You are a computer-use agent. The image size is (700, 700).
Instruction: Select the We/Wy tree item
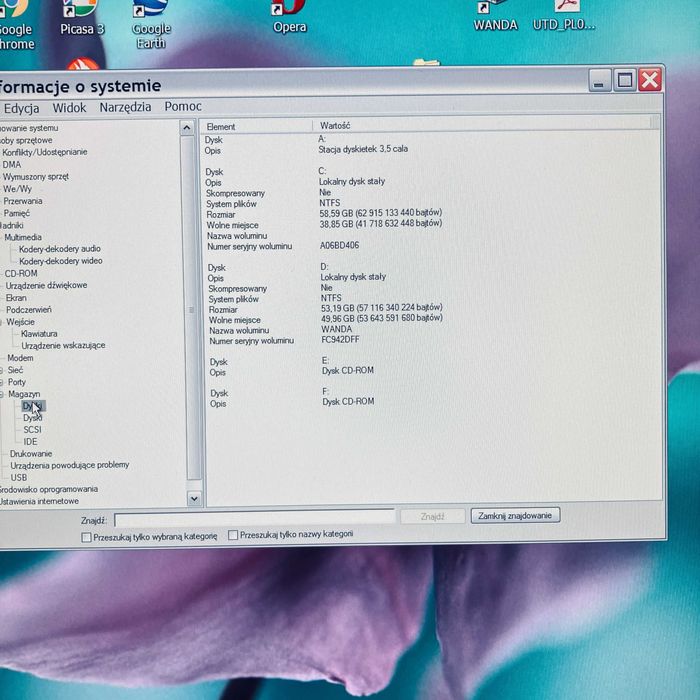tap(17, 189)
